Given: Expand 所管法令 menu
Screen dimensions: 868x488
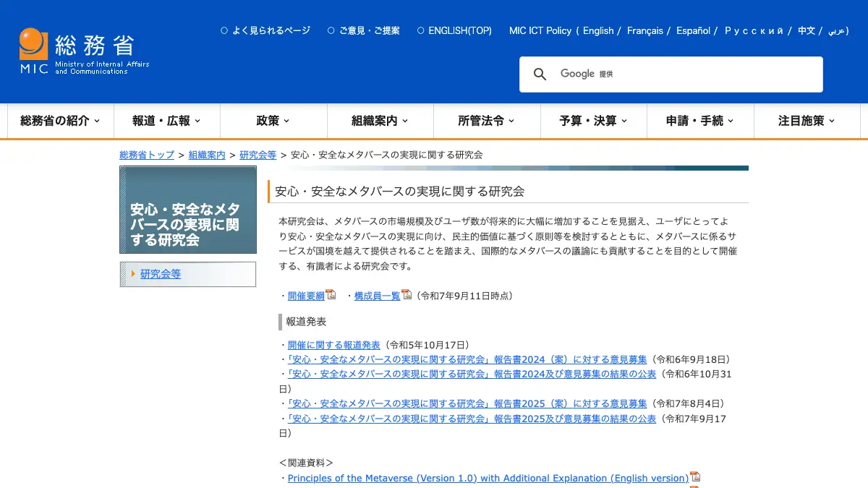Looking at the screenshot, I should tap(487, 121).
